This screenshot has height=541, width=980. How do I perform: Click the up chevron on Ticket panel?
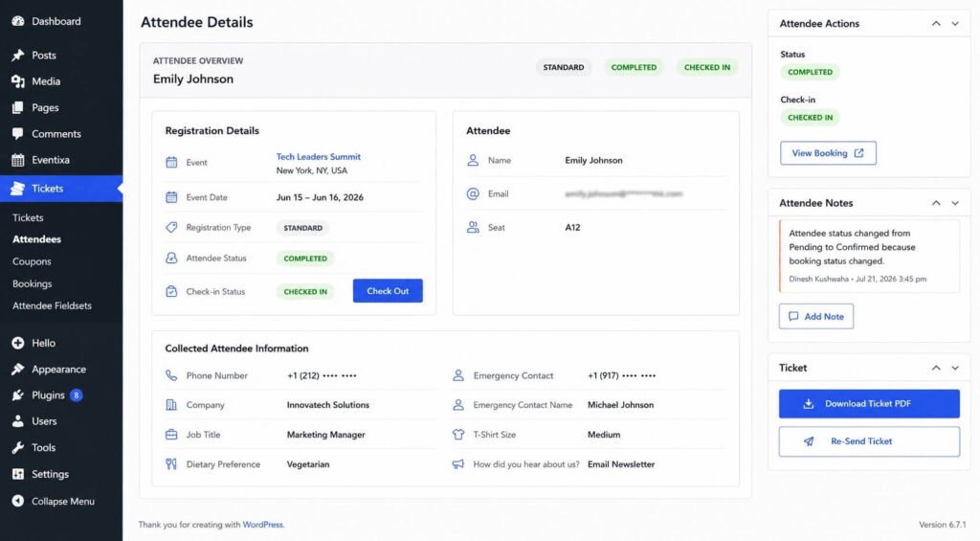[936, 368]
